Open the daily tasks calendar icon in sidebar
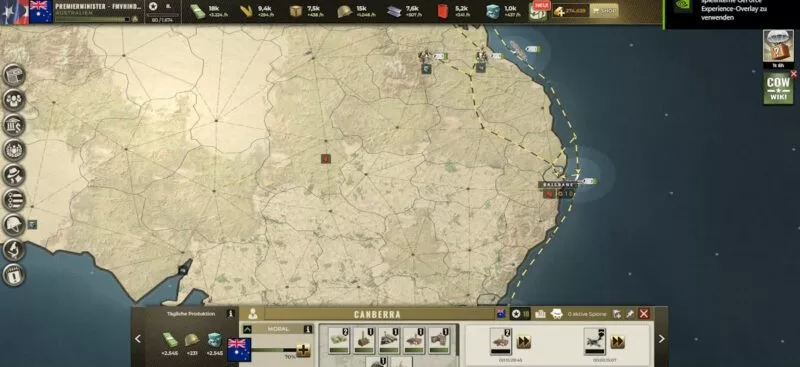 click(14, 275)
